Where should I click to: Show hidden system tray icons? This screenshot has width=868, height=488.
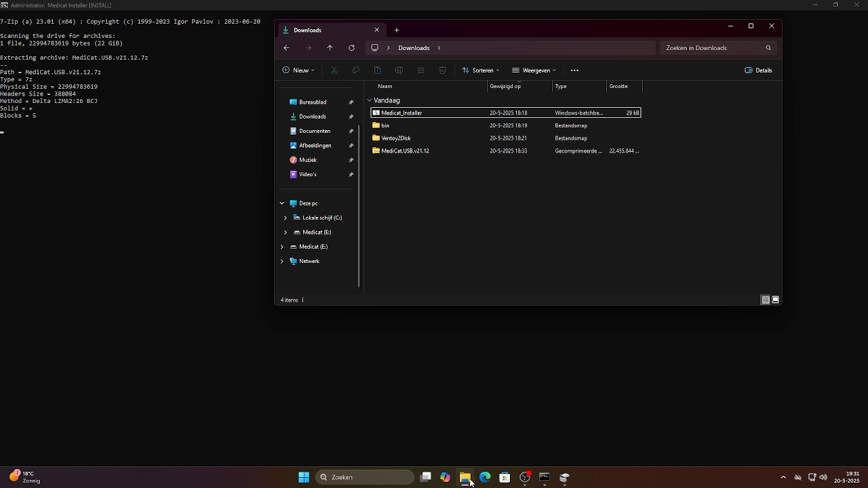[783, 477]
